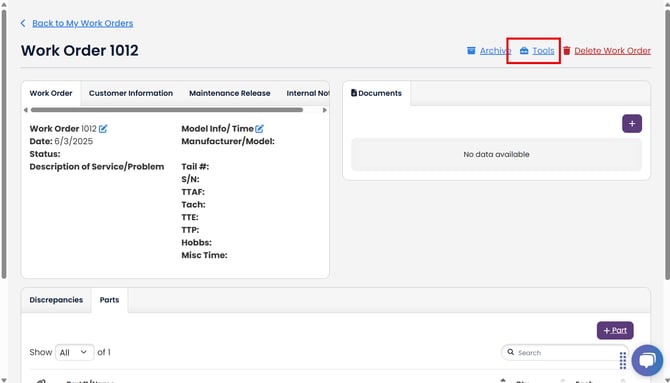Edit Model Info/Time pencil icon
This screenshot has height=383, width=670.
259,128
